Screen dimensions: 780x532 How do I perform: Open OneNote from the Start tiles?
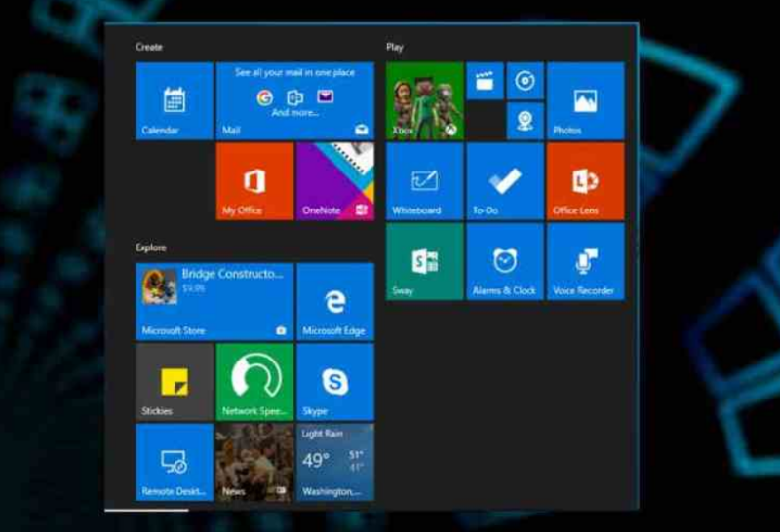(334, 181)
